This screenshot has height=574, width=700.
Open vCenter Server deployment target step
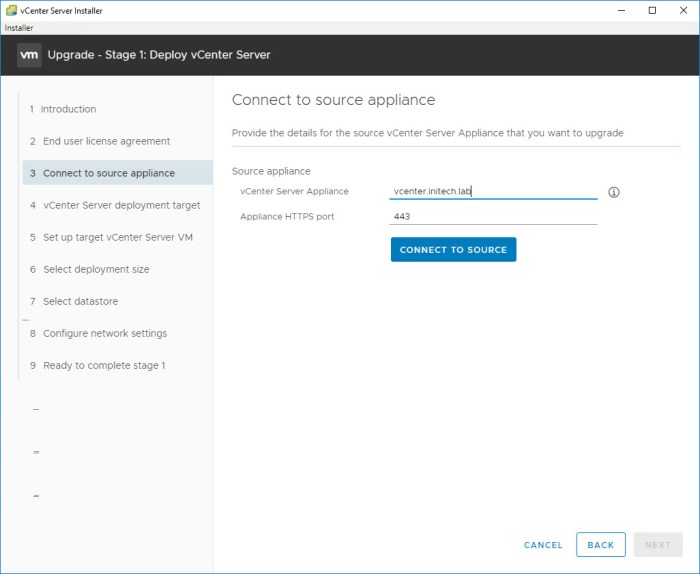(x=121, y=205)
